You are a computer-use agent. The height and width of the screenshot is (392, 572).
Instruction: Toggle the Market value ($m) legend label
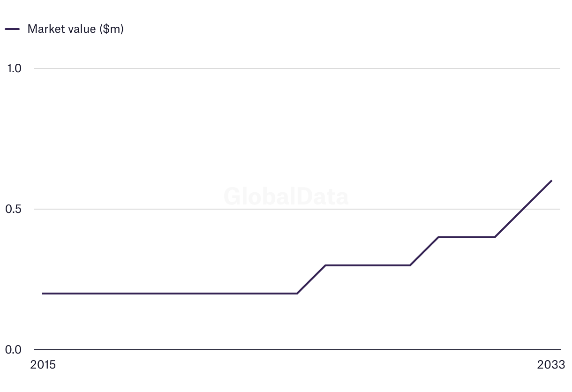[75, 29]
